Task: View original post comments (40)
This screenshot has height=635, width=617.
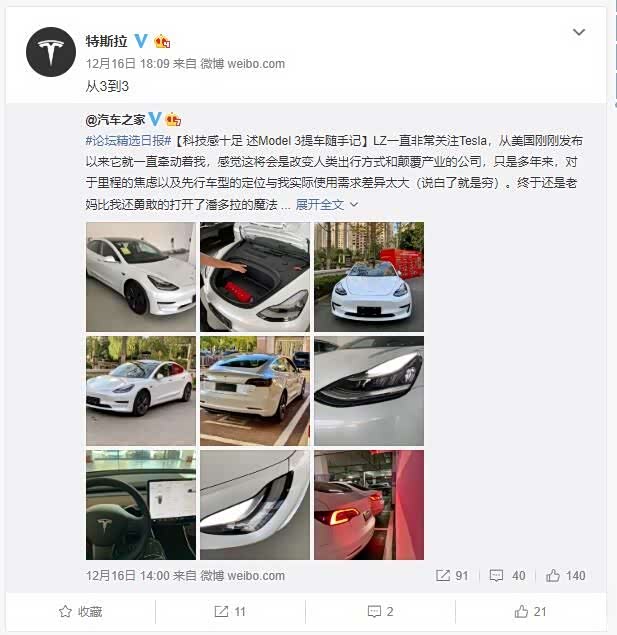Action: [507, 575]
